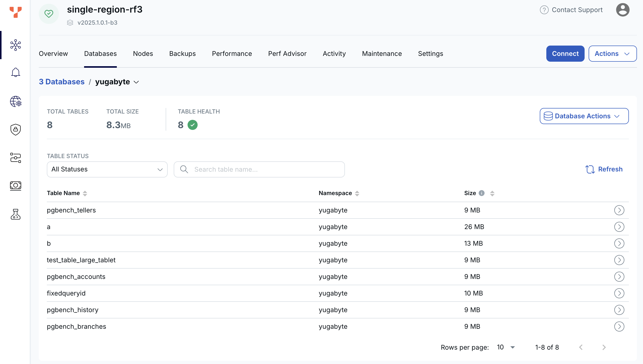Open the user account profile icon
This screenshot has width=643, height=364.
coord(622,10)
